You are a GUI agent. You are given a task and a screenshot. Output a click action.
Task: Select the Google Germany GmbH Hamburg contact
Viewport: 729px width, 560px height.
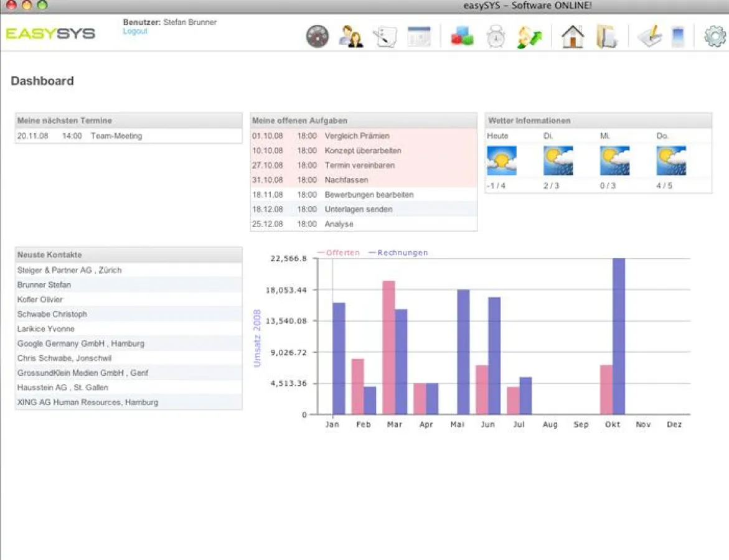pyautogui.click(x=80, y=343)
